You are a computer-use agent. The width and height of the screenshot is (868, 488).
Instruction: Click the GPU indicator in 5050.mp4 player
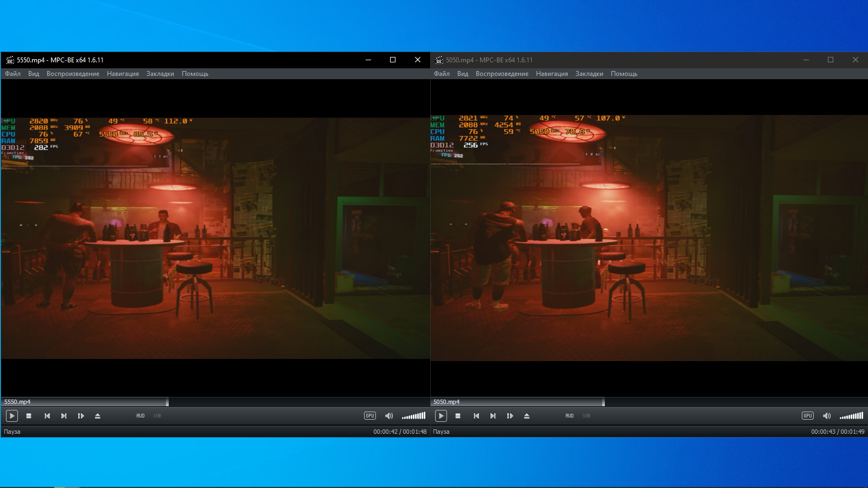click(x=808, y=416)
